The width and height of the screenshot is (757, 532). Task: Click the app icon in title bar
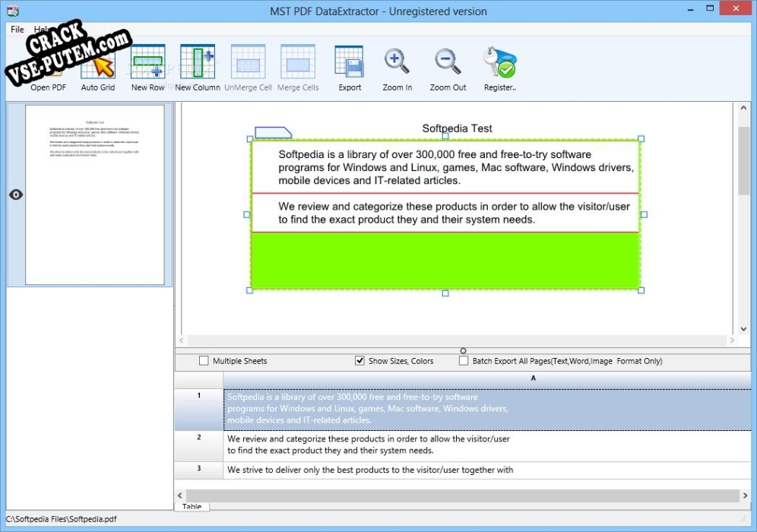tap(13, 11)
